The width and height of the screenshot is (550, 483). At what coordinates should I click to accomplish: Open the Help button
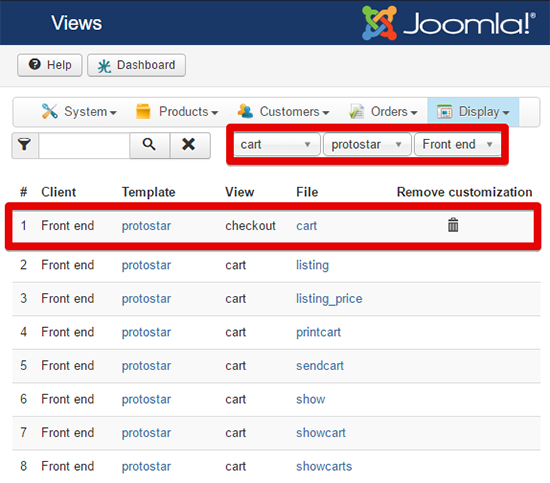click(50, 65)
